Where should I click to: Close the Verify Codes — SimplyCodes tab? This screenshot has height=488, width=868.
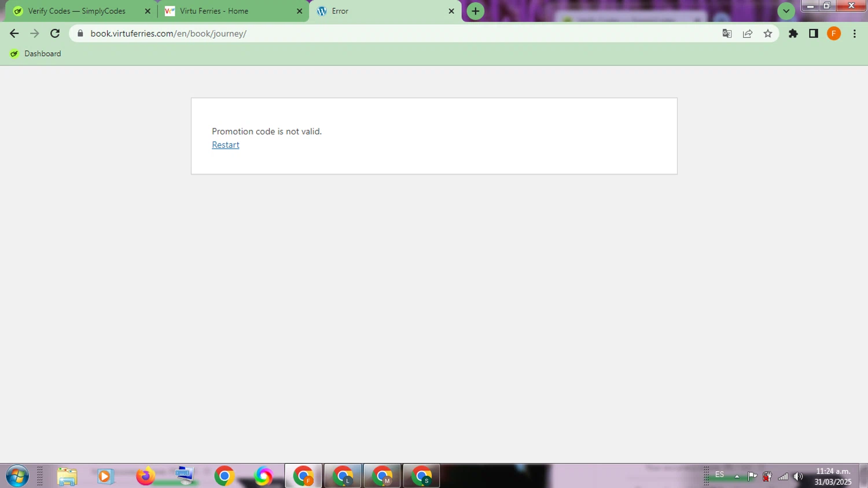click(x=148, y=11)
